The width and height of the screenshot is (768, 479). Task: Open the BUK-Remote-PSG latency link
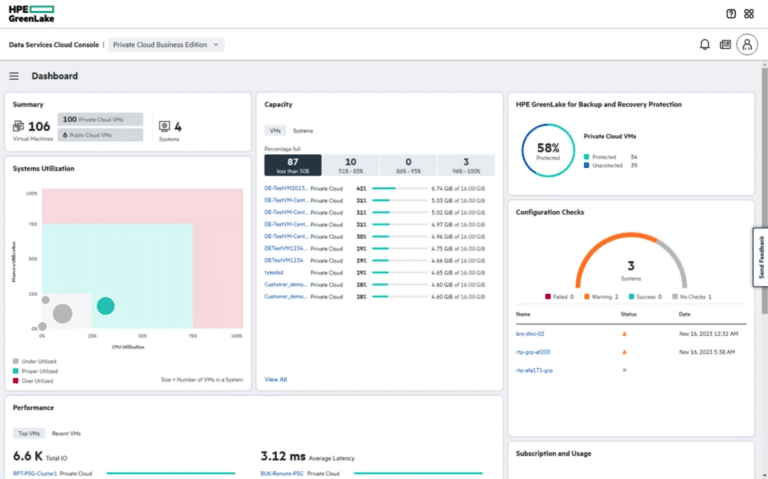pos(282,474)
